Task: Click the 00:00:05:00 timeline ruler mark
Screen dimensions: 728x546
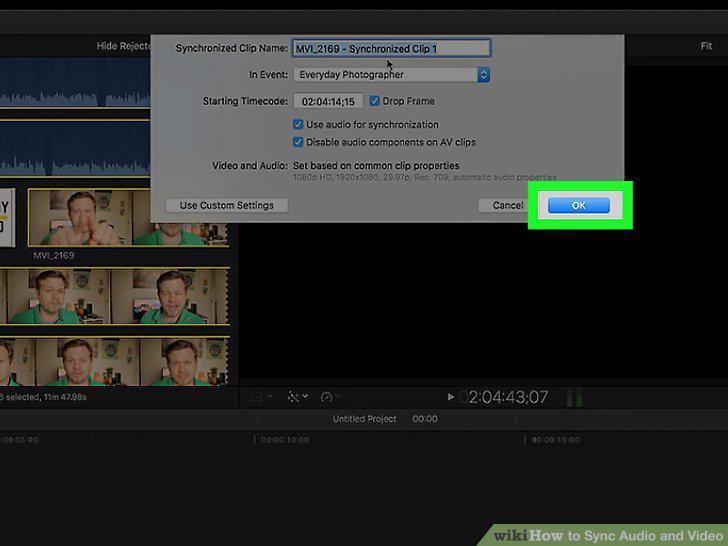Action: coord(21,440)
